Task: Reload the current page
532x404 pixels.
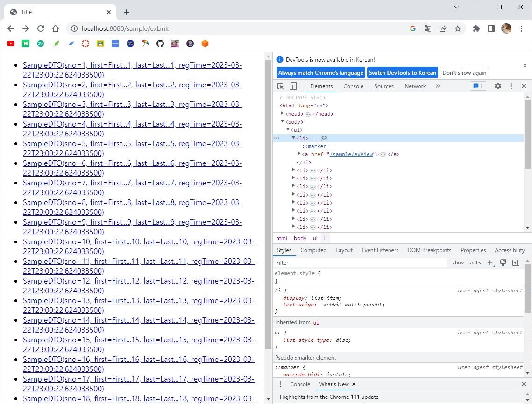Action: point(41,28)
